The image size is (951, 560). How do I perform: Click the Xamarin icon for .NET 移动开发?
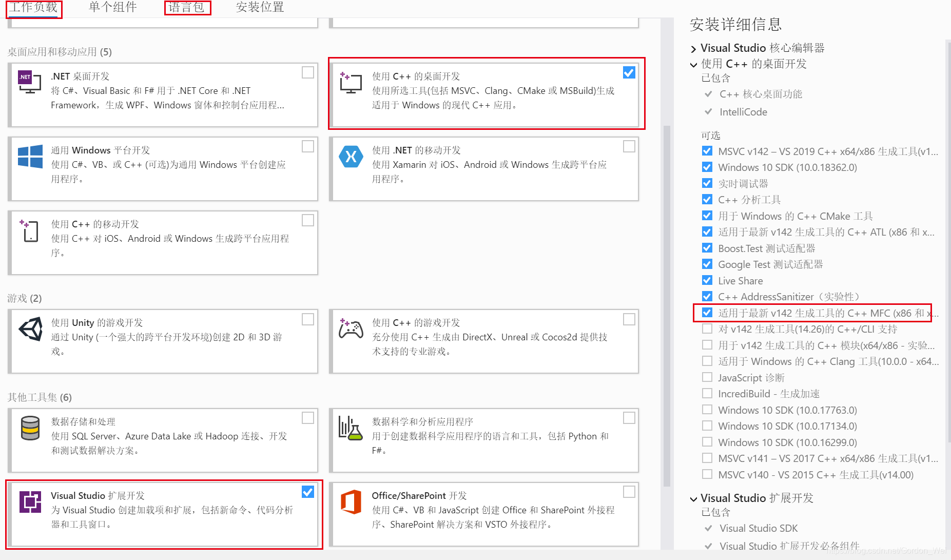351,157
